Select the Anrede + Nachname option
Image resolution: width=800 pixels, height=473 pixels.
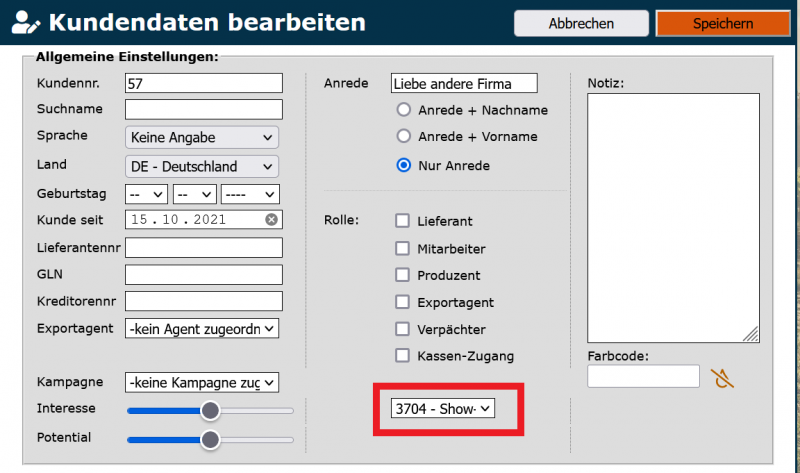[x=404, y=110]
